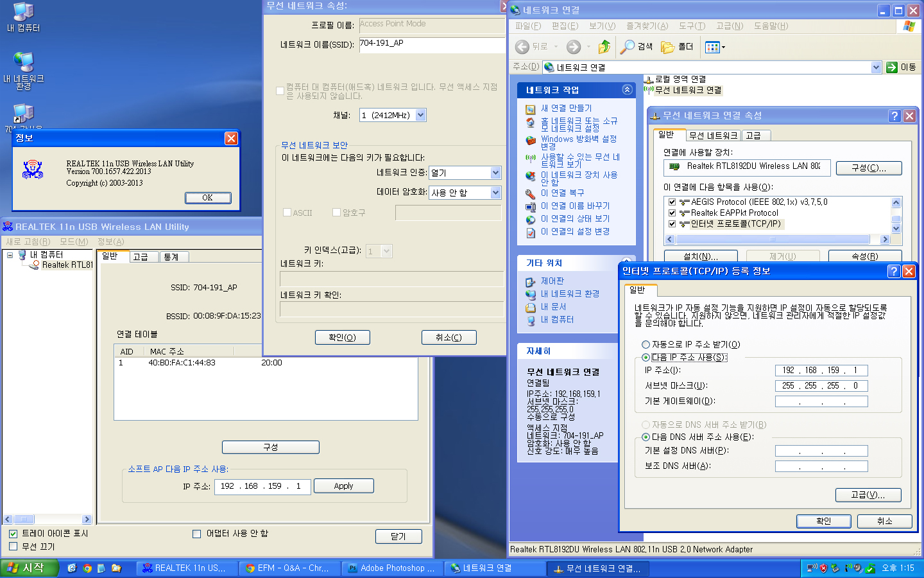
Task: Open 도구(T) menu
Action: [x=692, y=26]
